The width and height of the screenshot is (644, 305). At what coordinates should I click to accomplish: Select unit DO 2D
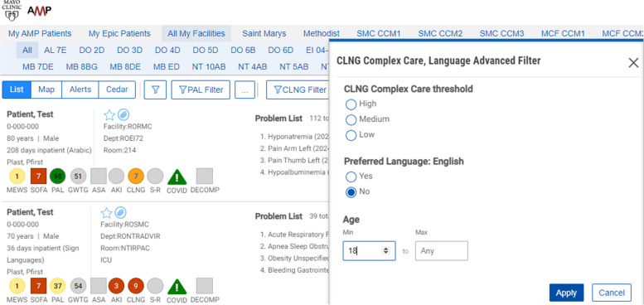[x=92, y=50]
